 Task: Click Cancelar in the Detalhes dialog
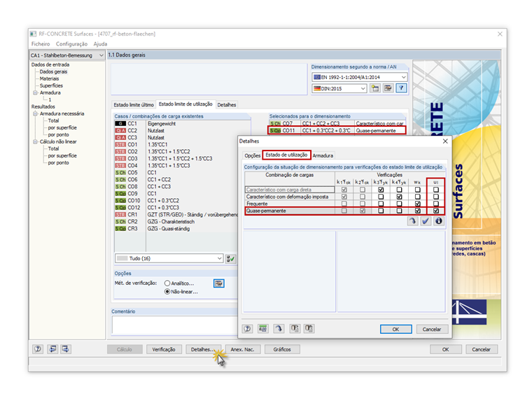(x=432, y=329)
